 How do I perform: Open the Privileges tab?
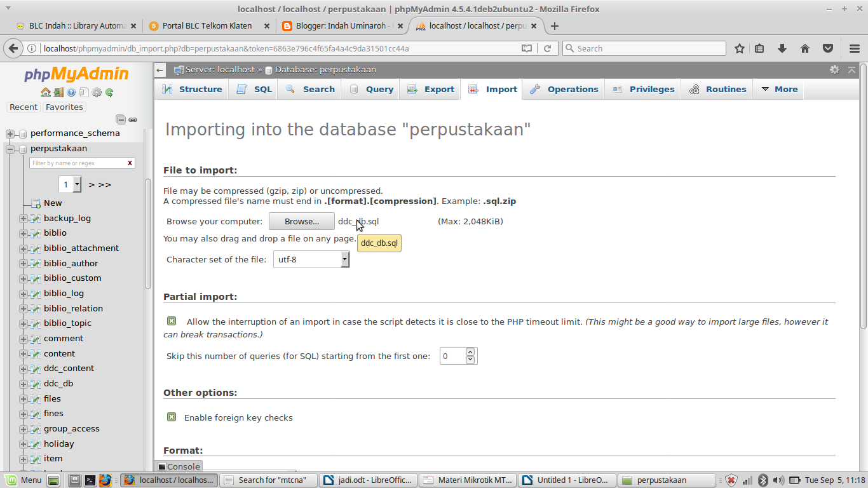tap(643, 90)
